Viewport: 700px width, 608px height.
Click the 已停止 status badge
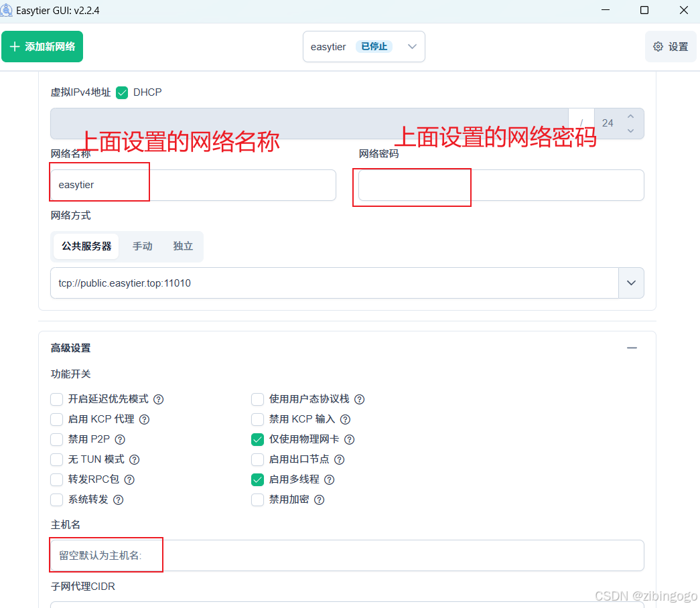coord(374,46)
